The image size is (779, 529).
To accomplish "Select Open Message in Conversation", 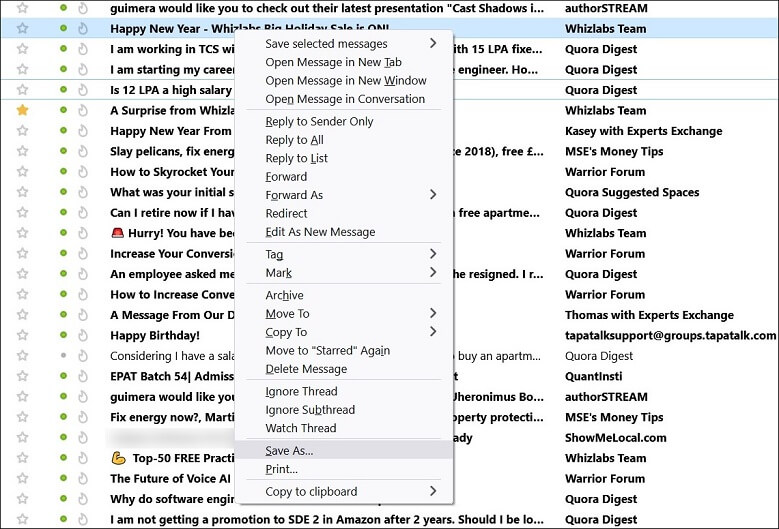I will [x=344, y=99].
